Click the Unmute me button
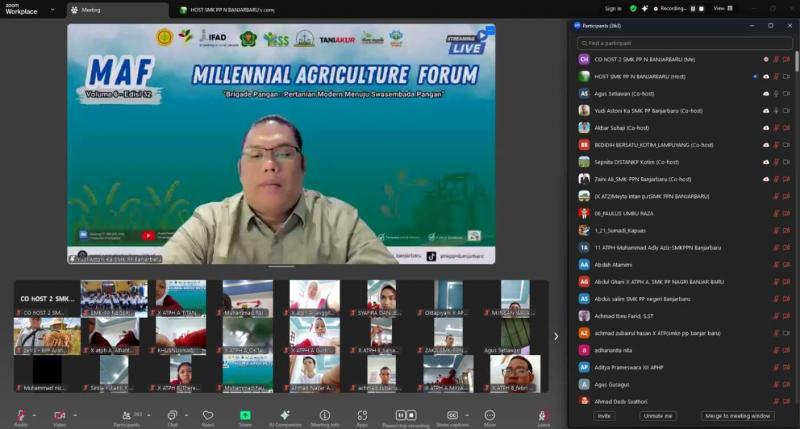 coord(658,416)
